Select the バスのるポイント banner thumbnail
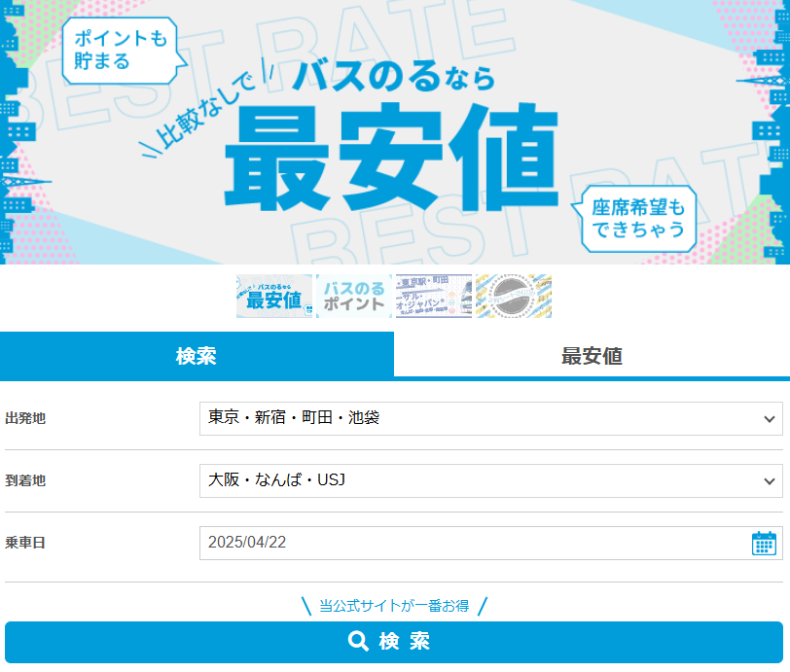 [x=354, y=297]
